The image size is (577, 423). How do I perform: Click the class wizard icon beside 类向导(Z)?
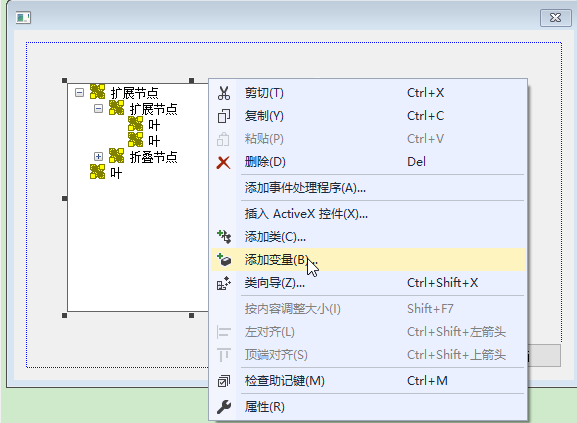point(224,283)
